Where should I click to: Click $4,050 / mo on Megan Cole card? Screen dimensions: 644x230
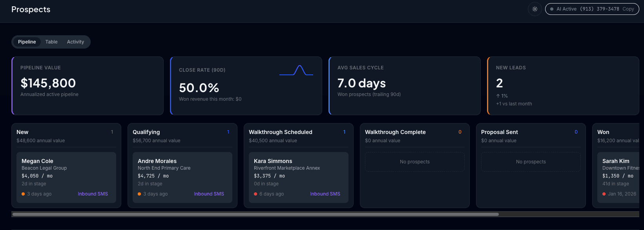[37, 176]
